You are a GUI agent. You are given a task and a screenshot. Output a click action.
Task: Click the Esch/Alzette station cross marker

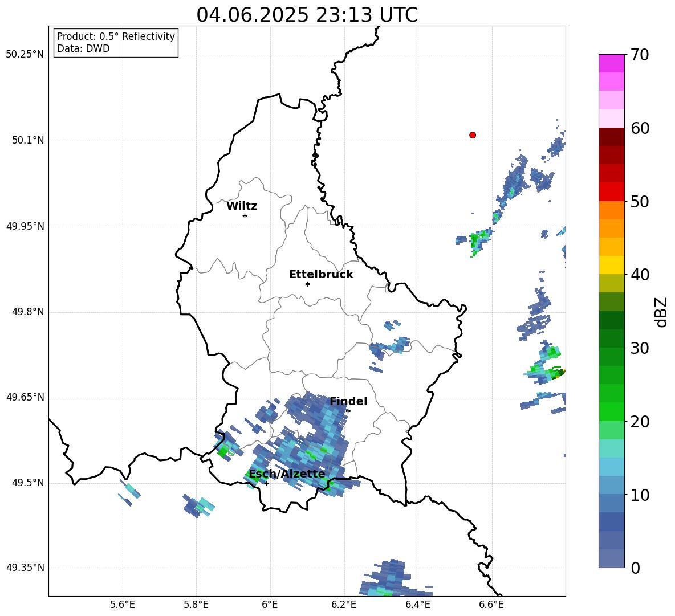point(266,483)
